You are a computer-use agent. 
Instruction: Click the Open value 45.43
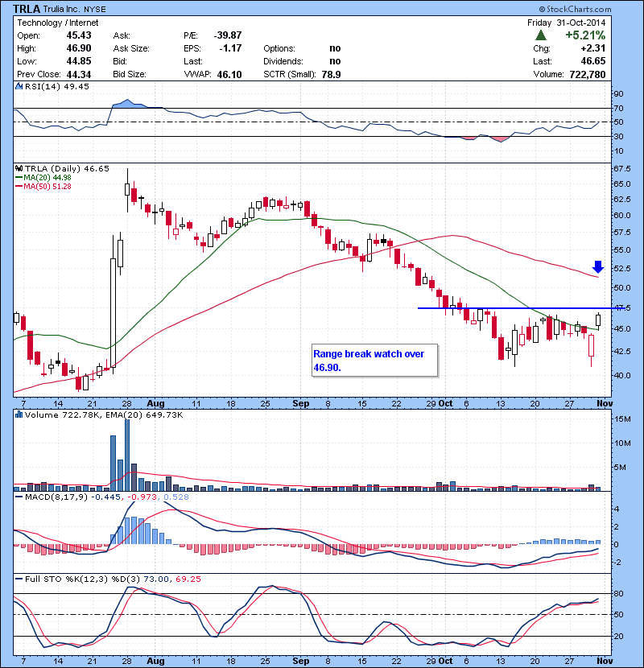[79, 35]
